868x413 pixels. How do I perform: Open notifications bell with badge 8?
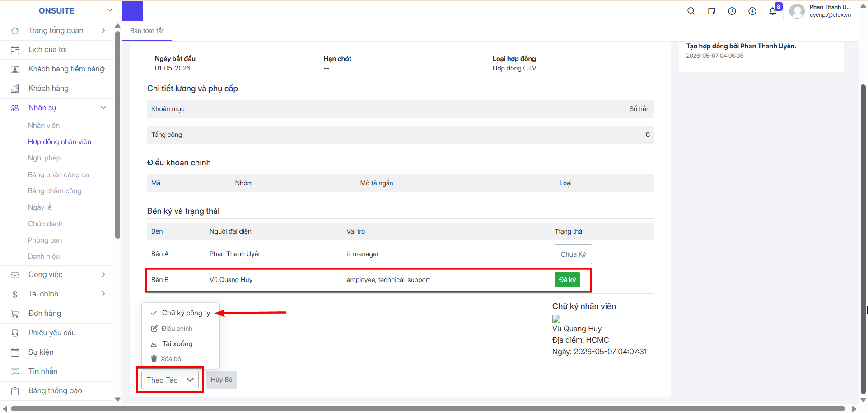click(773, 11)
